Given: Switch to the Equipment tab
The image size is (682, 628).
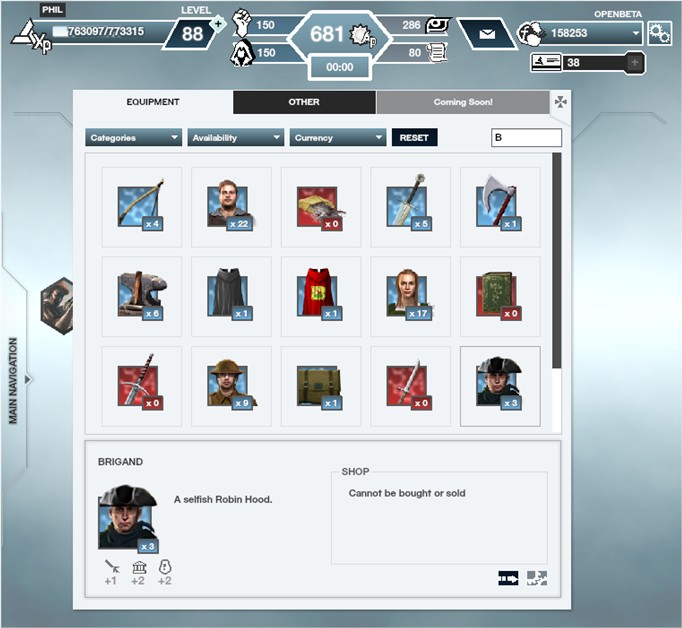Looking at the screenshot, I should [x=153, y=102].
